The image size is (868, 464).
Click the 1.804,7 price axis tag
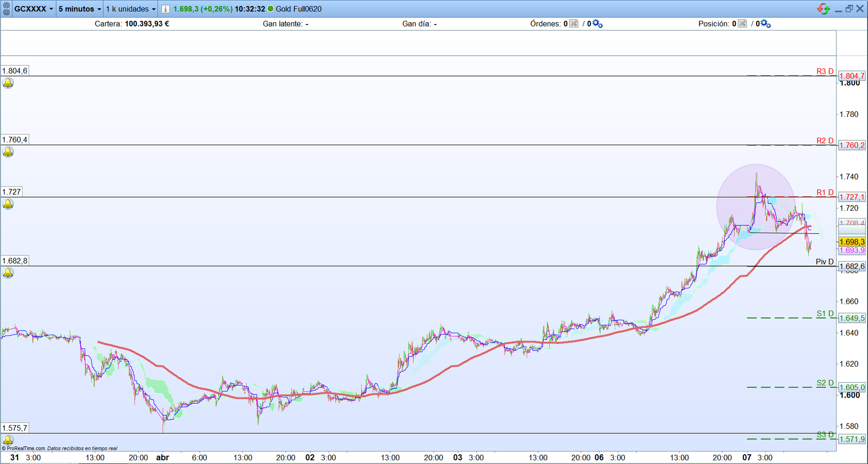[x=852, y=76]
